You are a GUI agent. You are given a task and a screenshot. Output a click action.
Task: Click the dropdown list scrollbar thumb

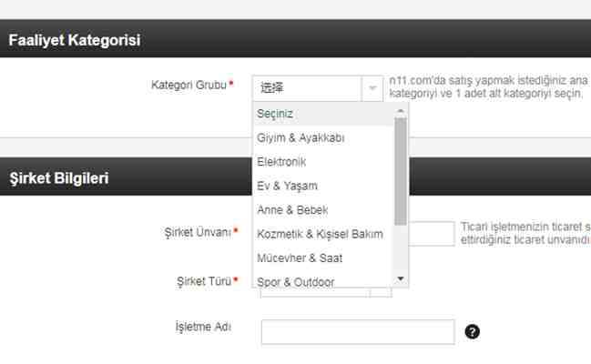401,170
